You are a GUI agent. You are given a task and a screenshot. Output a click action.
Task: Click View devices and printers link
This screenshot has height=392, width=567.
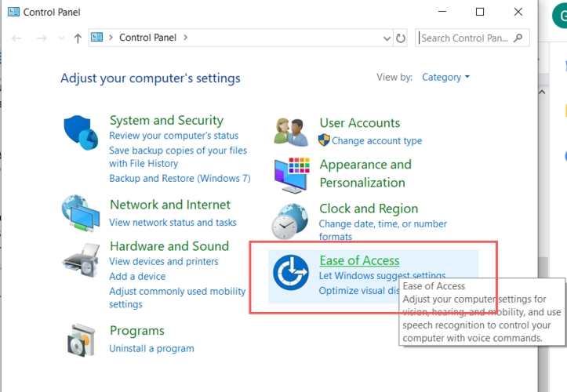[x=164, y=261]
